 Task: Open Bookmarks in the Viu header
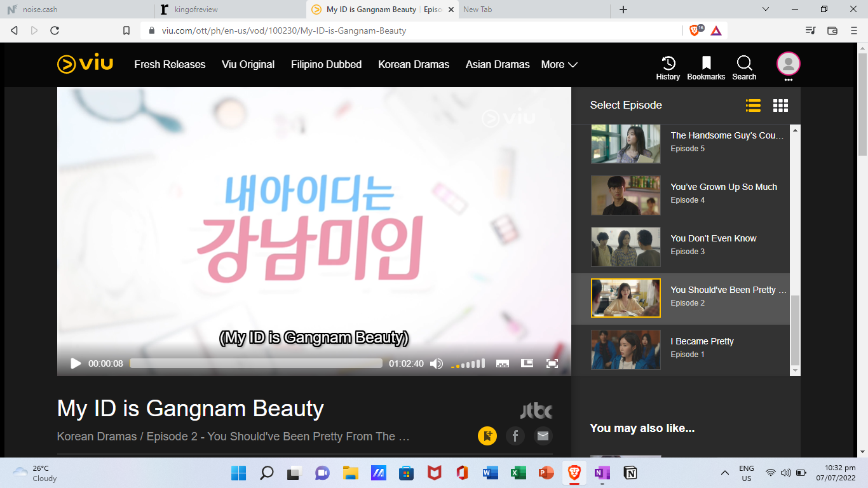(706, 68)
